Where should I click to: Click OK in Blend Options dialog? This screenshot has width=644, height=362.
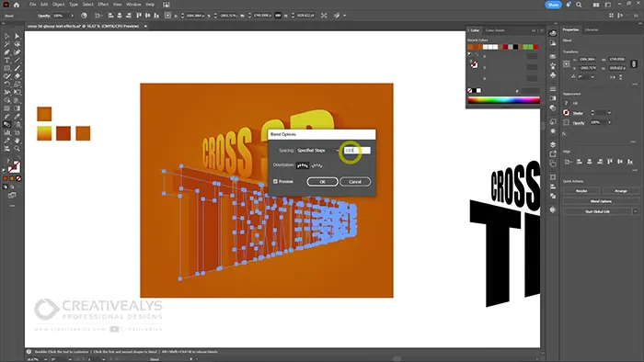[322, 182]
